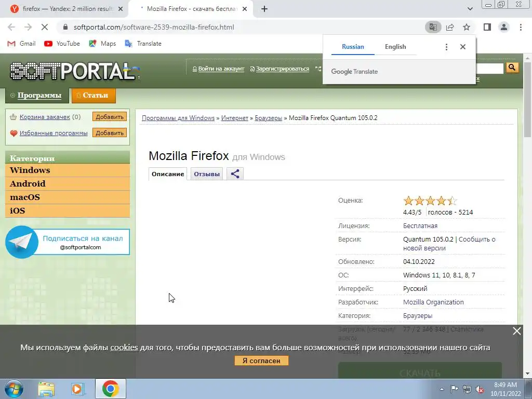532x399 pixels.
Task: Click the Action Center flag tray icon
Action: 454,389
